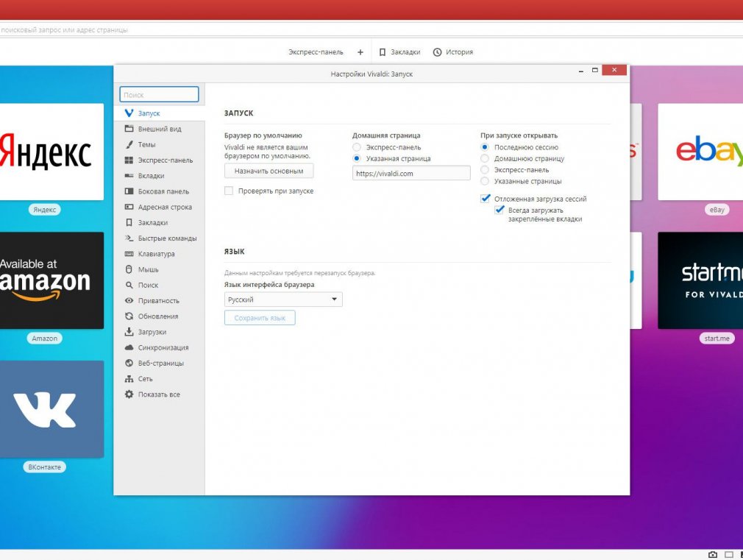Open Боковая панель settings via panel icon
This screenshot has width=743, height=560.
point(129,191)
